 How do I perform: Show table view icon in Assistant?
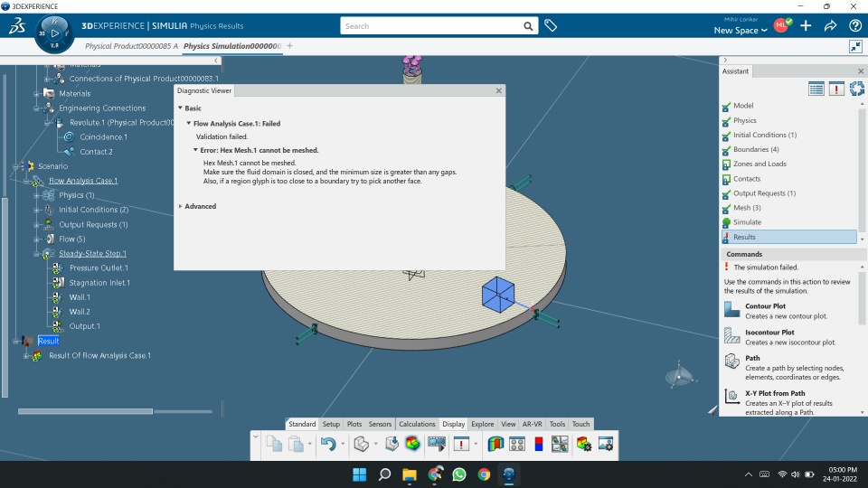click(x=816, y=89)
